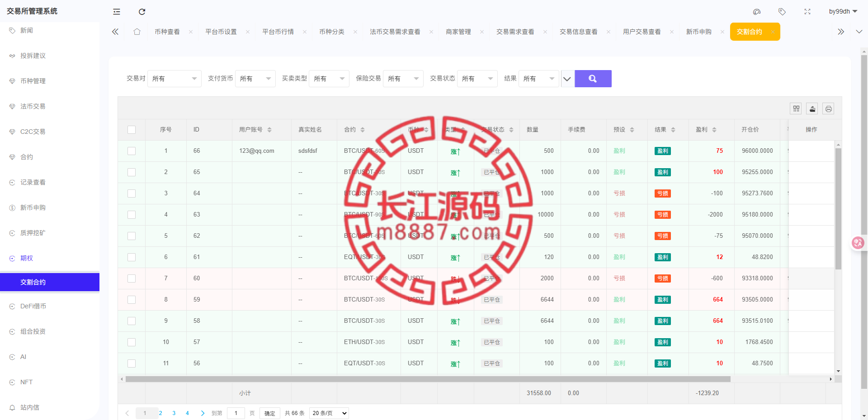The image size is (868, 420).
Task: Check the row with ID 59
Action: point(132,300)
